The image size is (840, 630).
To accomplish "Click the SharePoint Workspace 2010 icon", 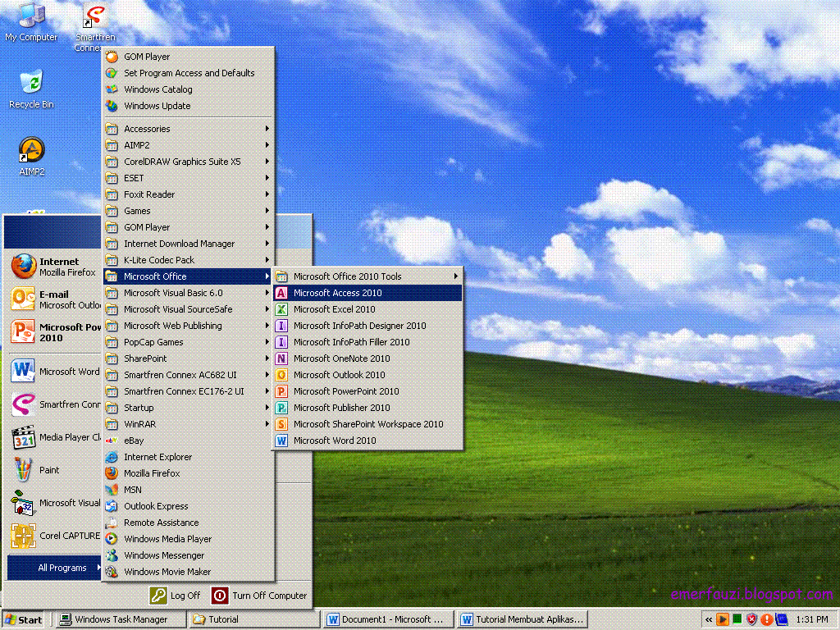I will point(281,424).
